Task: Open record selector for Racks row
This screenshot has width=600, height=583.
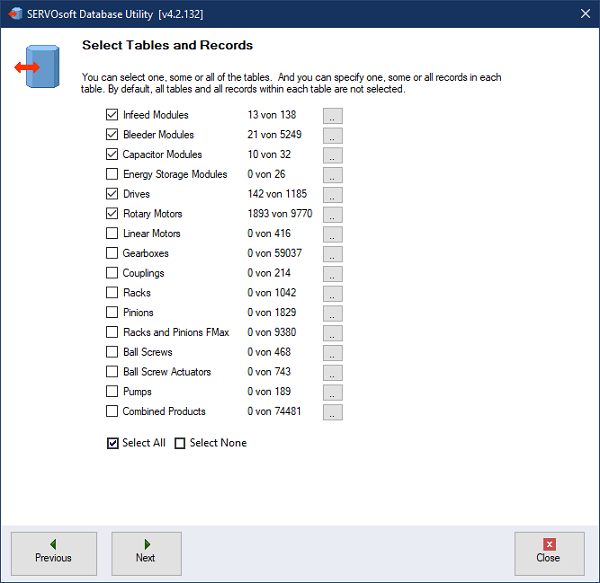Action: [x=333, y=293]
